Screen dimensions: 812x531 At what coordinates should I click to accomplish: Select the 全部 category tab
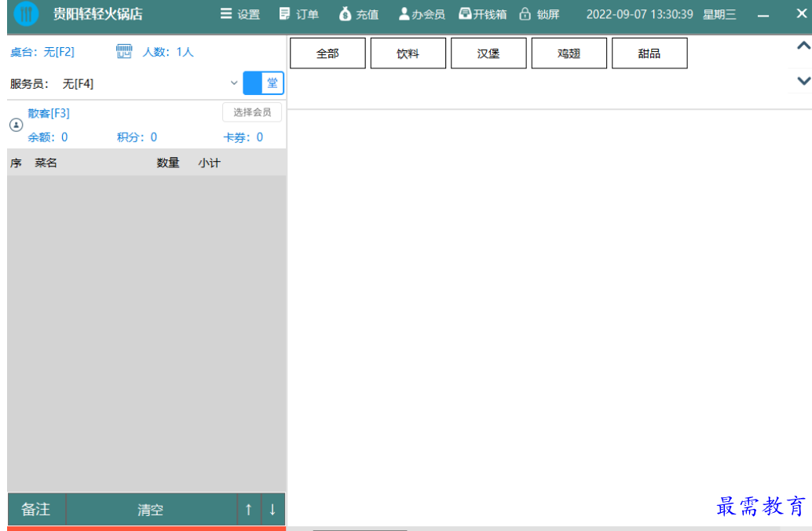coord(327,53)
